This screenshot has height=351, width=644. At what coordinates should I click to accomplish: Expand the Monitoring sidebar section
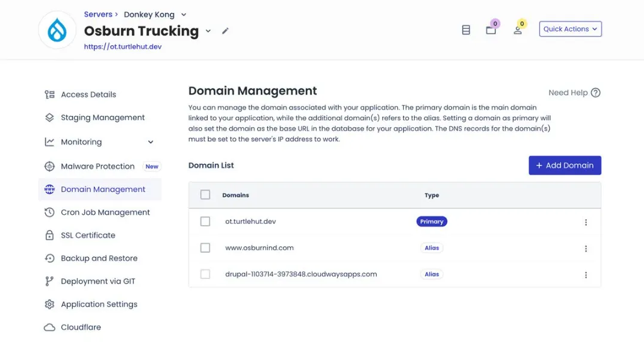[x=150, y=142]
